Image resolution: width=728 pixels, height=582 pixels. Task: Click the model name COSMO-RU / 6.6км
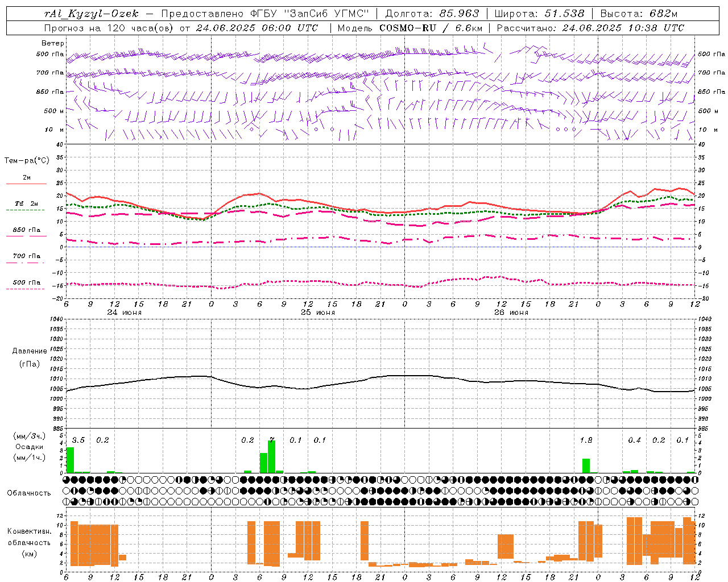click(x=431, y=28)
